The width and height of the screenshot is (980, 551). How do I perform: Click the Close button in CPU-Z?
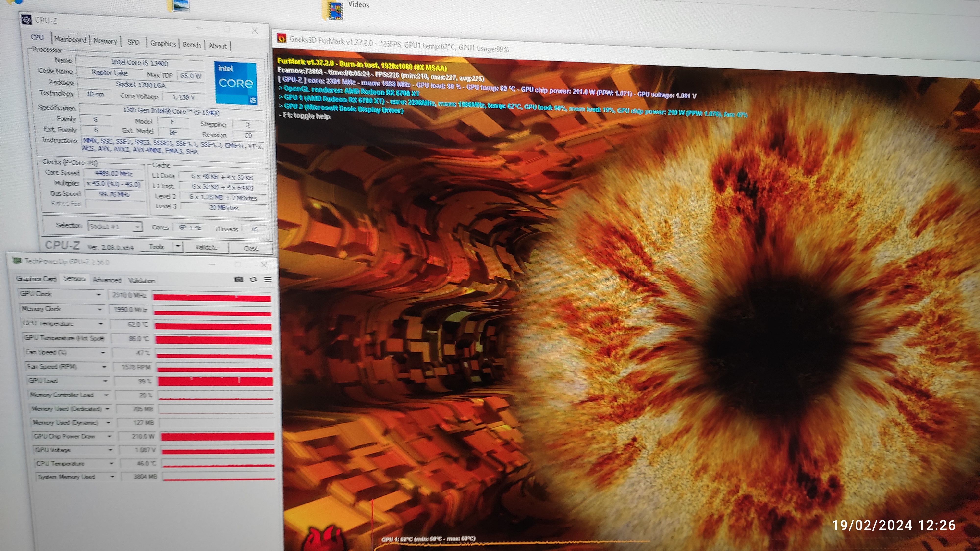click(x=251, y=248)
